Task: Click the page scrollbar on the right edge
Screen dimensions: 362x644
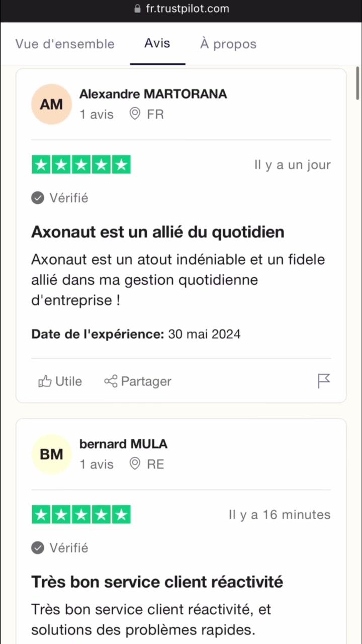Action: [357, 83]
